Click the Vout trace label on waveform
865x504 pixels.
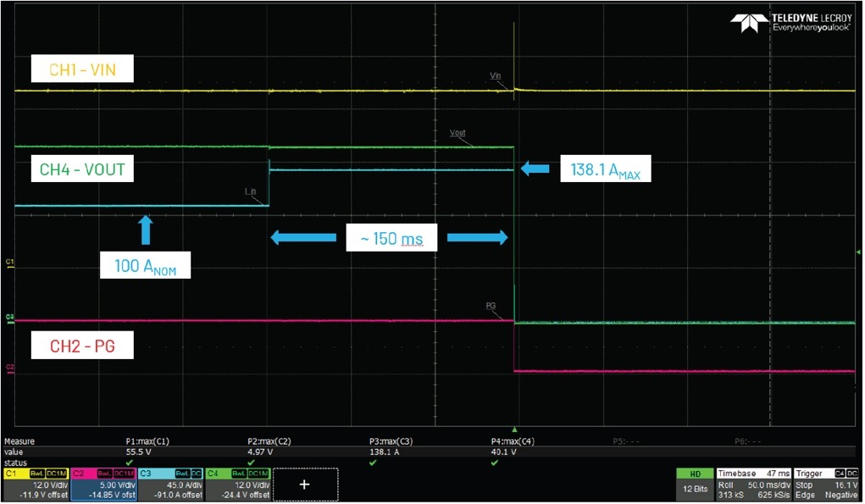457,134
